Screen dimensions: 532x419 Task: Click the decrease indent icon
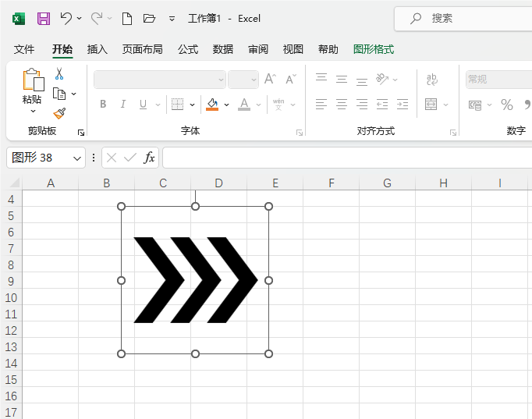[x=382, y=104]
